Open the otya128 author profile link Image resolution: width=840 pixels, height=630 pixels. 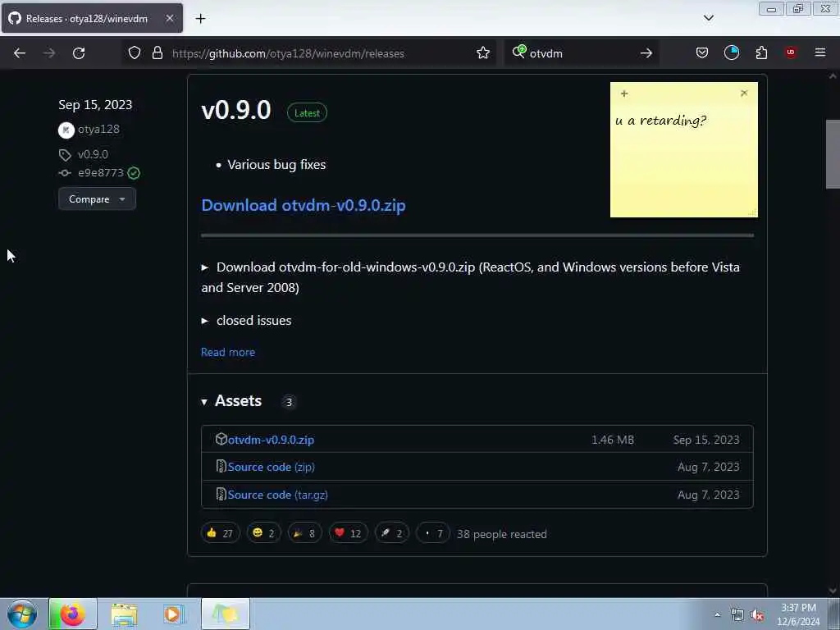tap(98, 129)
